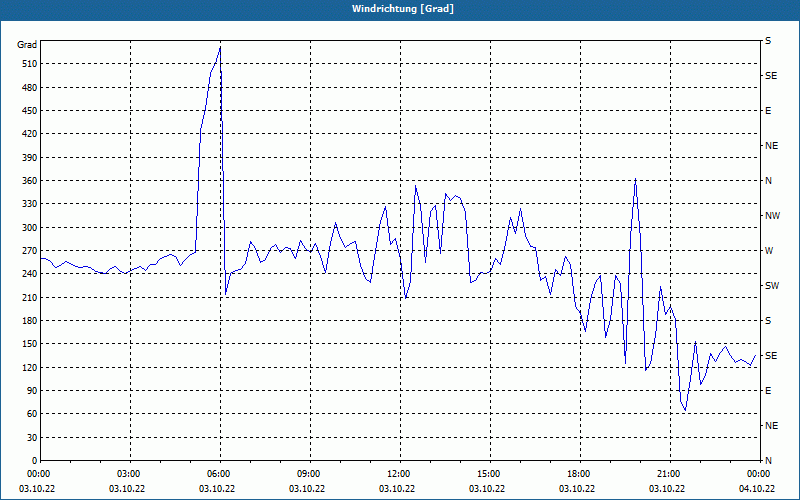Click the chart title "Windrichtung [Grad]"

(x=403, y=9)
